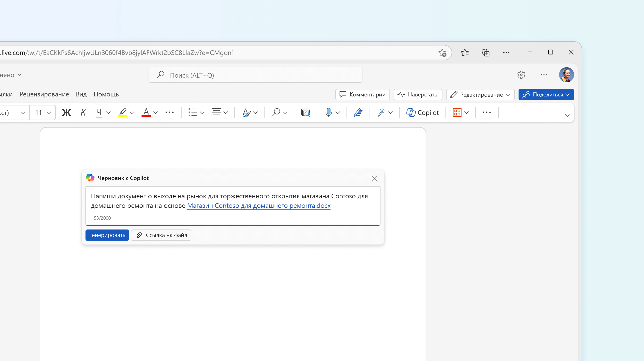The width and height of the screenshot is (644, 361).
Task: Open the search-in-document pane icon
Action: [306, 112]
